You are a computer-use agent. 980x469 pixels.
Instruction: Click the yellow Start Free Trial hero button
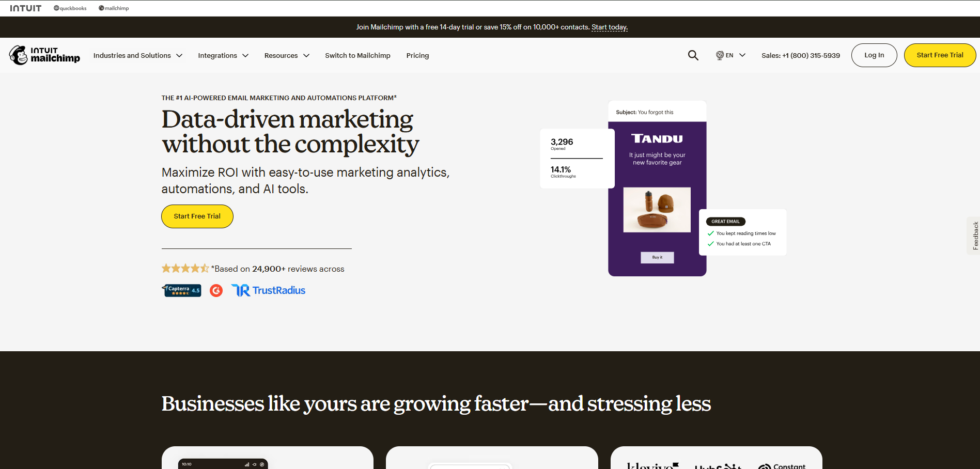(197, 216)
